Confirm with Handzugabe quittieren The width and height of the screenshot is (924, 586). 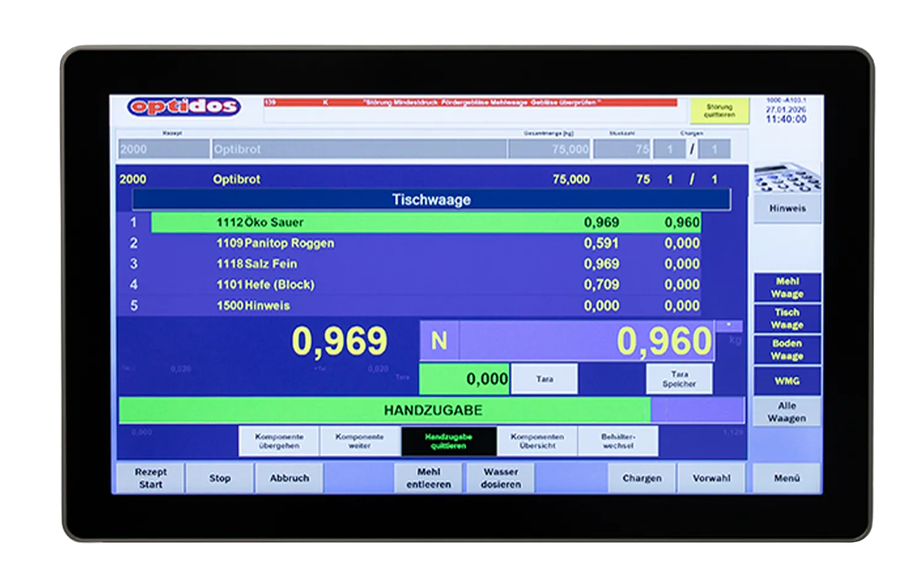pos(448,441)
